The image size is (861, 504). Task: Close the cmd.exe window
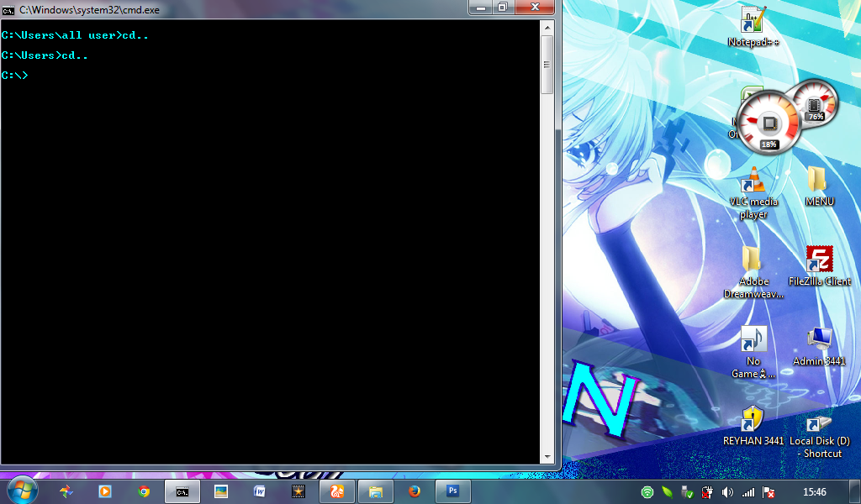click(535, 7)
